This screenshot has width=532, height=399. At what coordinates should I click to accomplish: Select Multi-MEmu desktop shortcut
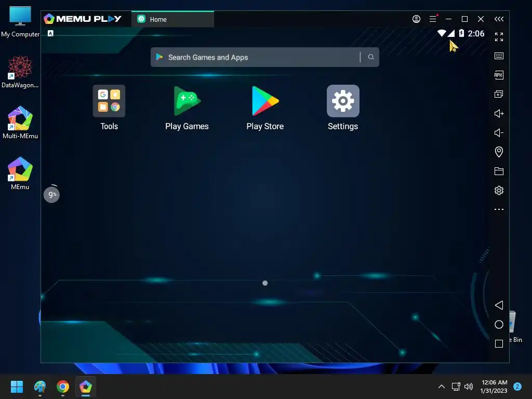(20, 123)
